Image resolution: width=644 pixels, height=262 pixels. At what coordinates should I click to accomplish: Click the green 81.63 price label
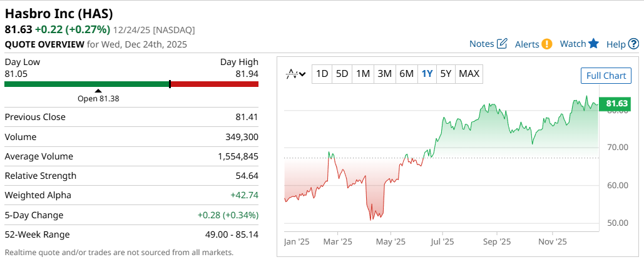point(616,104)
